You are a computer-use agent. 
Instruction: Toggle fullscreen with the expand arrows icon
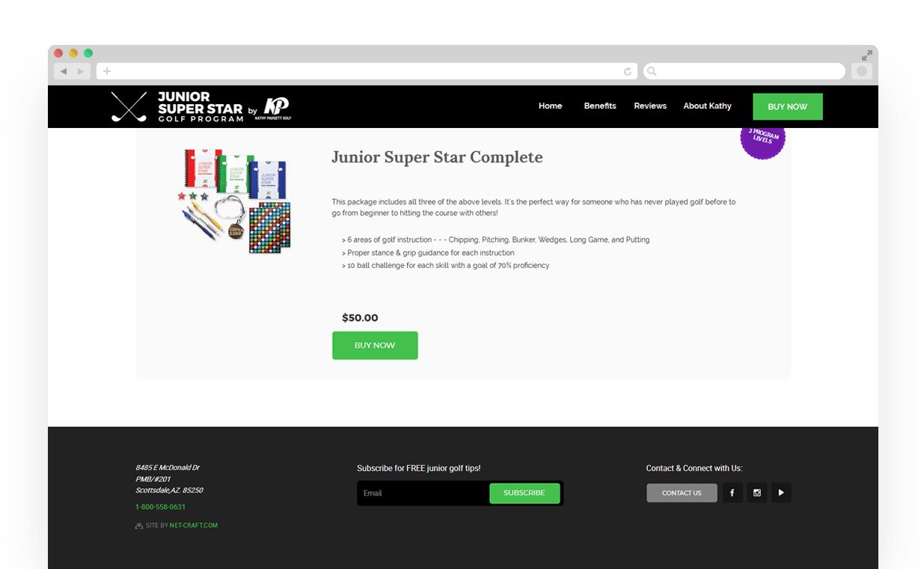866,55
